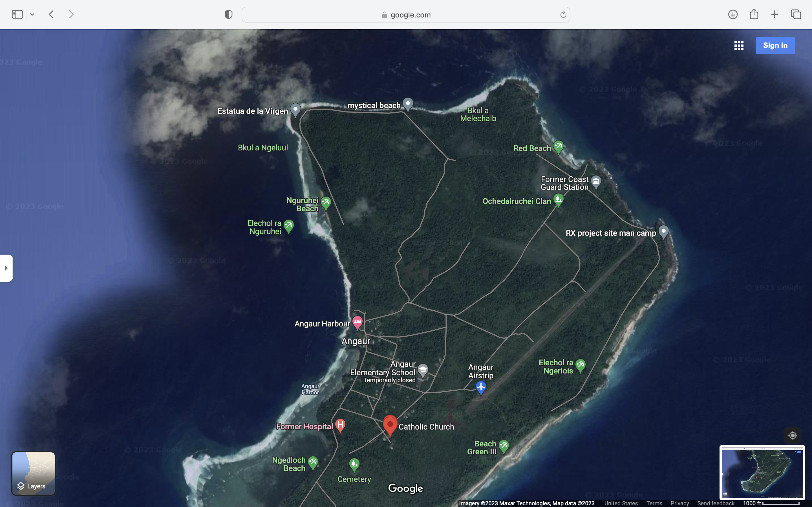Click the Angaur Elementary School pin
Image resolution: width=812 pixels, height=507 pixels.
(x=423, y=370)
